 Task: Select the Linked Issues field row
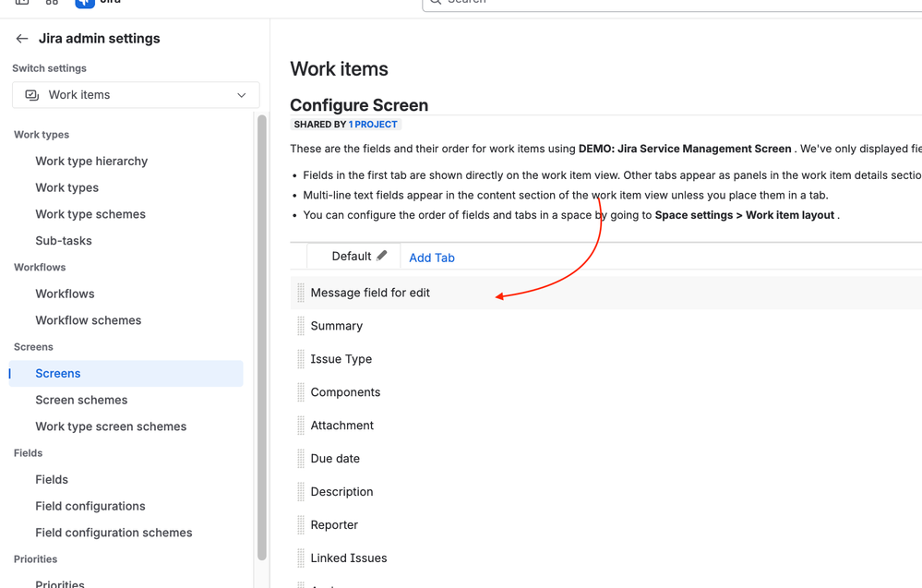(x=605, y=558)
